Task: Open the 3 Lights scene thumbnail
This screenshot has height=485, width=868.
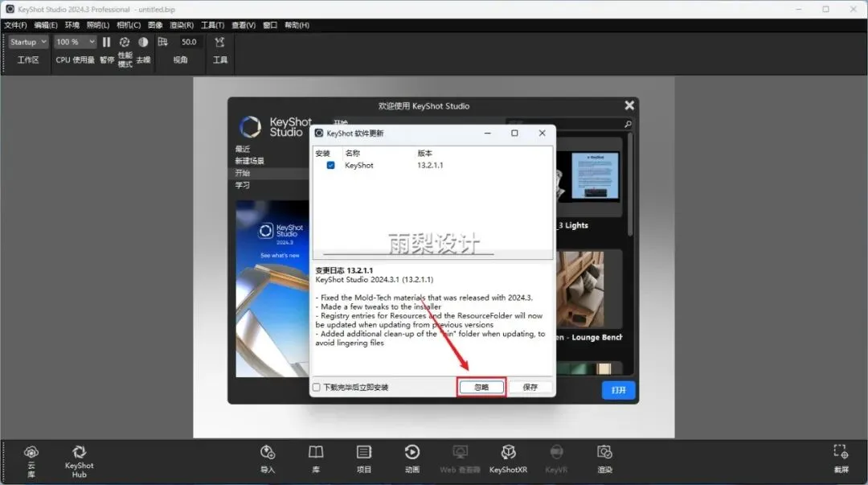Action: coord(589,177)
